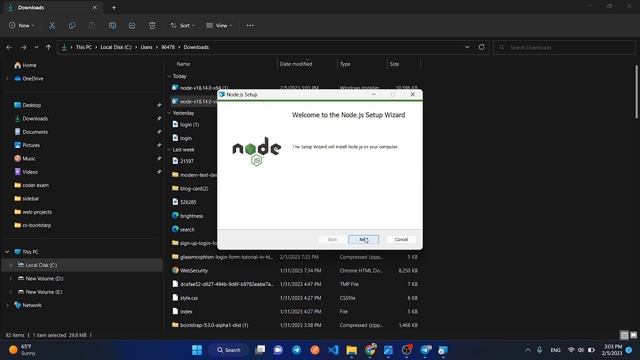Open Home in navigation pane

point(25,65)
